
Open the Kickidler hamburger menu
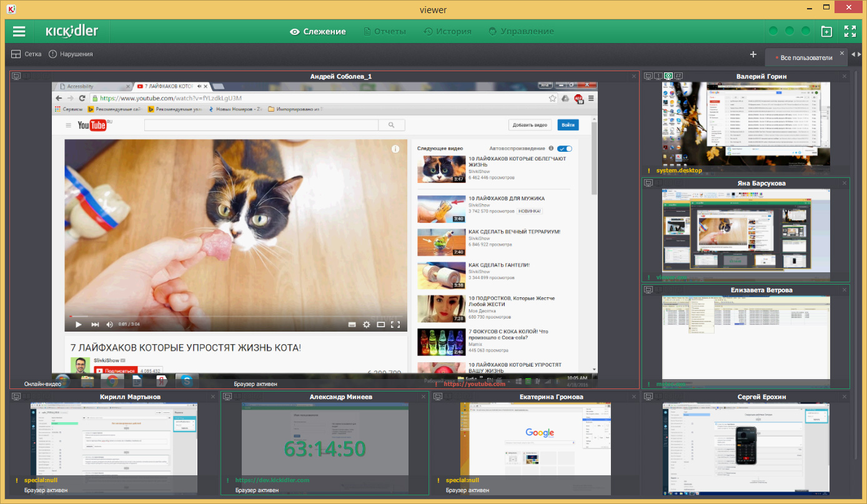click(19, 31)
